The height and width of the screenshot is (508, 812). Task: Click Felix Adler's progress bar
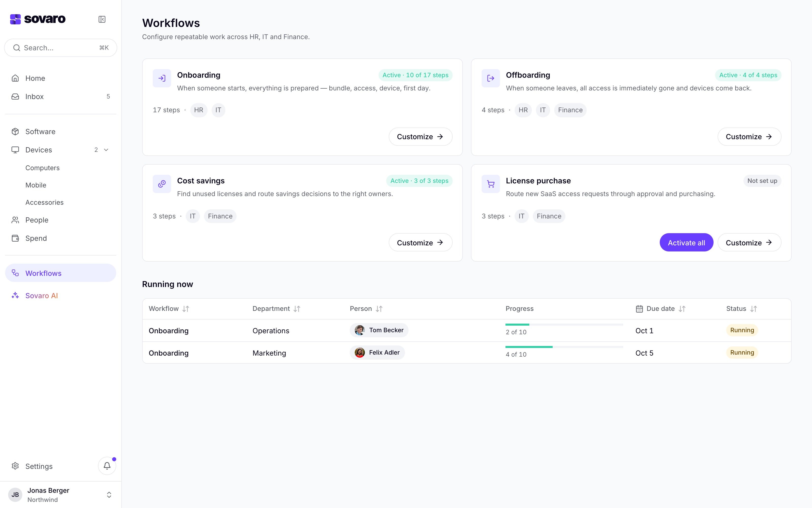tap(564, 347)
